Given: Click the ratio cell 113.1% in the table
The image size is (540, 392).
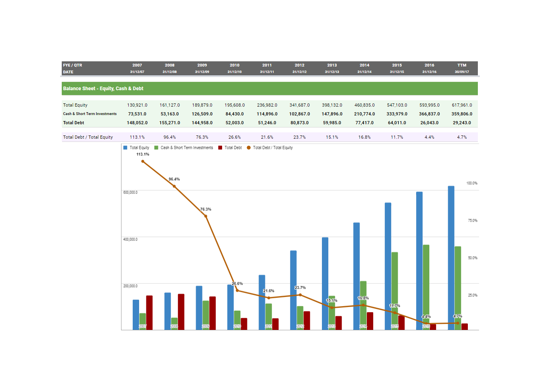Looking at the screenshot, I should [x=137, y=137].
